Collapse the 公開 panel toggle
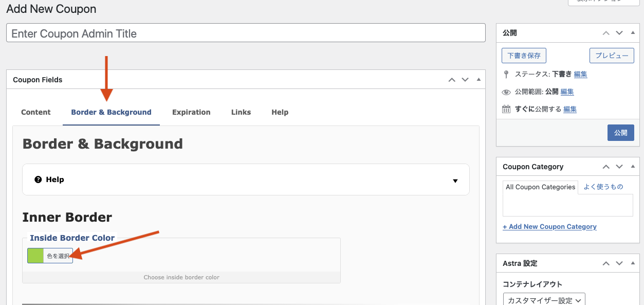644x305 pixels. click(633, 33)
